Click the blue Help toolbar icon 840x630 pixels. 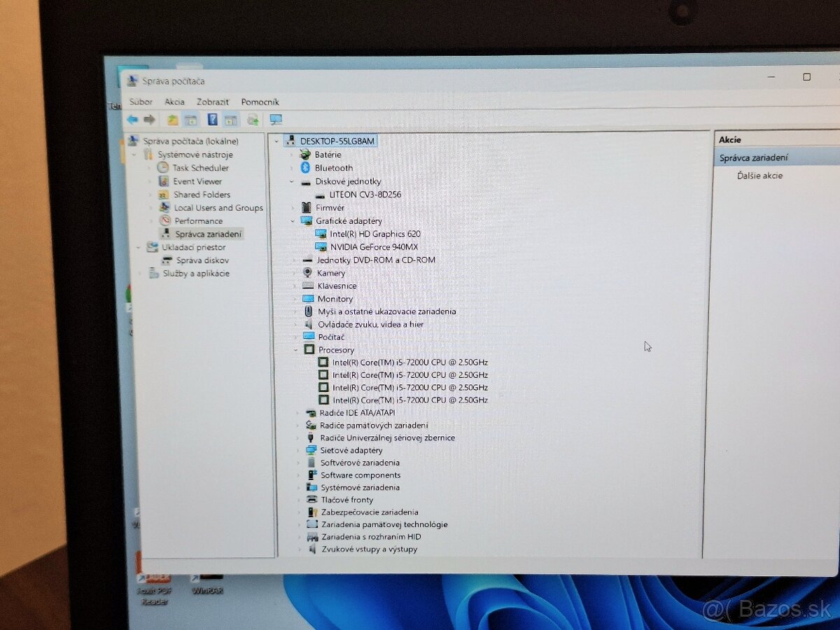coord(213,120)
